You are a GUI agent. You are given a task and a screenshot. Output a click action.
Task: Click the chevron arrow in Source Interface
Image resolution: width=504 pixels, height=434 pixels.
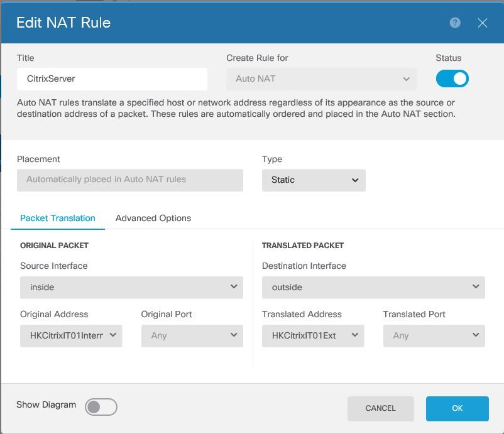coord(234,286)
